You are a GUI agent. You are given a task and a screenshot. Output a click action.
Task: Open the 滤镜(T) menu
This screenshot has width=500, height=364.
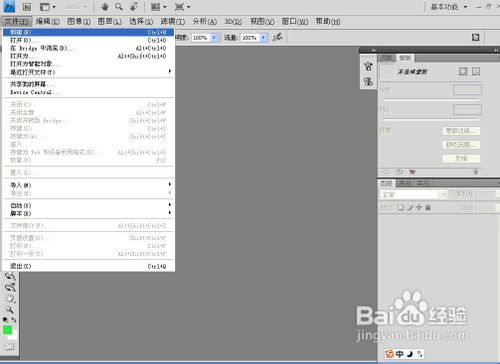point(173,22)
